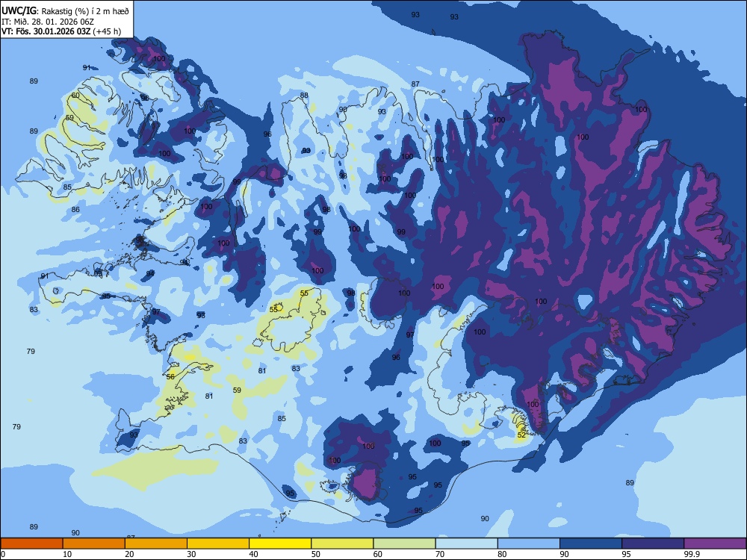Click the light green 60–70 legend swatch
The image size is (747, 560).
[x=404, y=544]
